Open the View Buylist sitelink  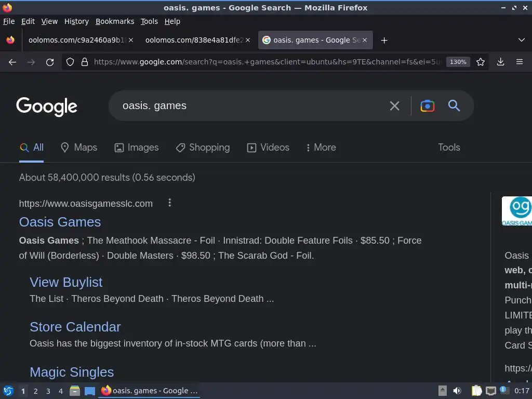(x=66, y=282)
